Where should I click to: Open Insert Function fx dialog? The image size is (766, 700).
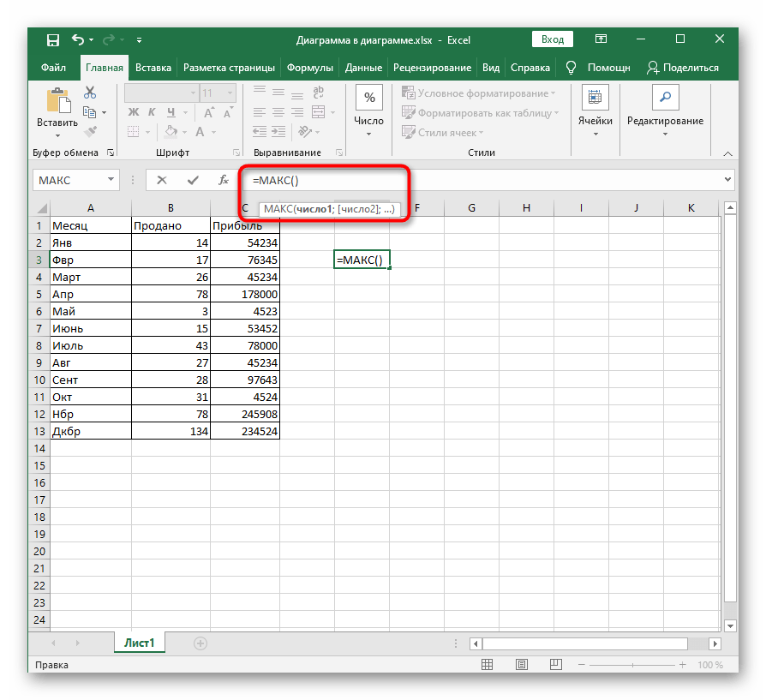click(224, 180)
